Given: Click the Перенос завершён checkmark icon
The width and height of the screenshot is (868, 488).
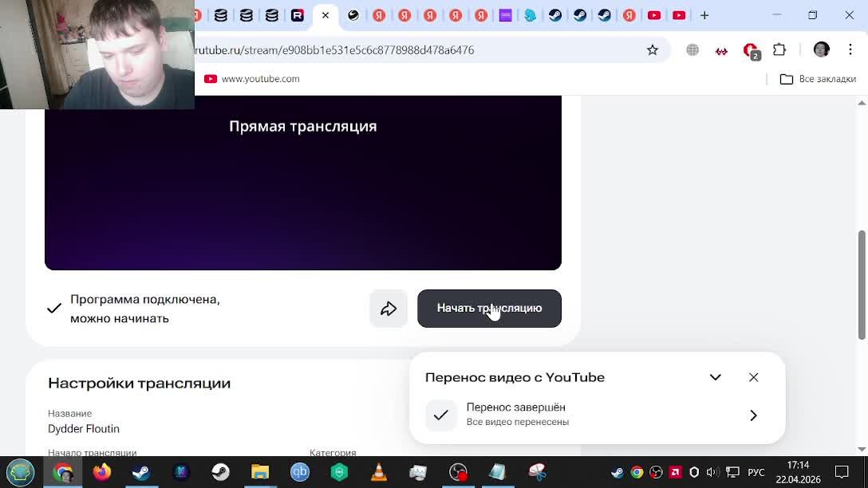Looking at the screenshot, I should click(x=440, y=415).
